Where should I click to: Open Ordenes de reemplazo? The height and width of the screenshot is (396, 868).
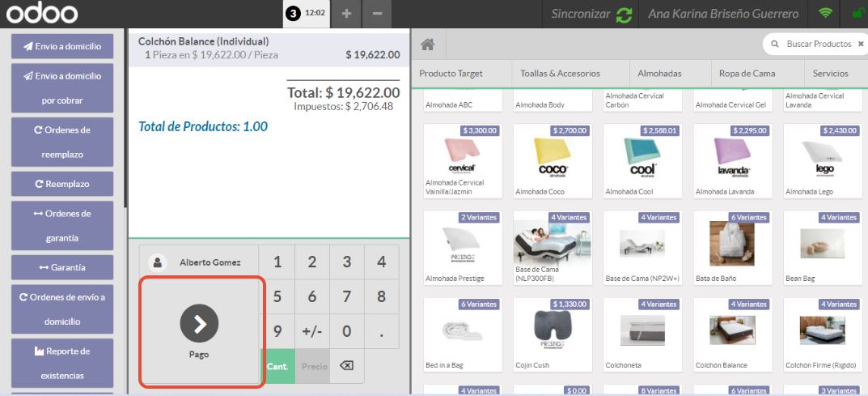(x=62, y=143)
